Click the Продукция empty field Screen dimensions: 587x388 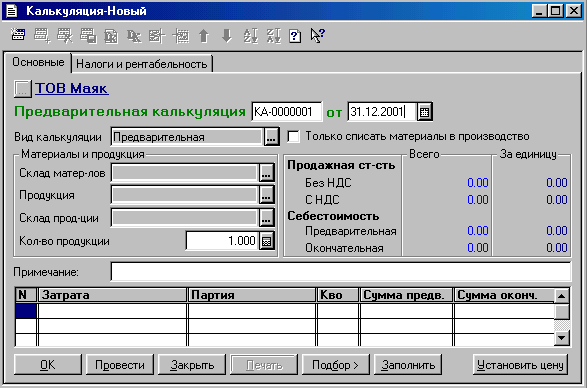[185, 195]
